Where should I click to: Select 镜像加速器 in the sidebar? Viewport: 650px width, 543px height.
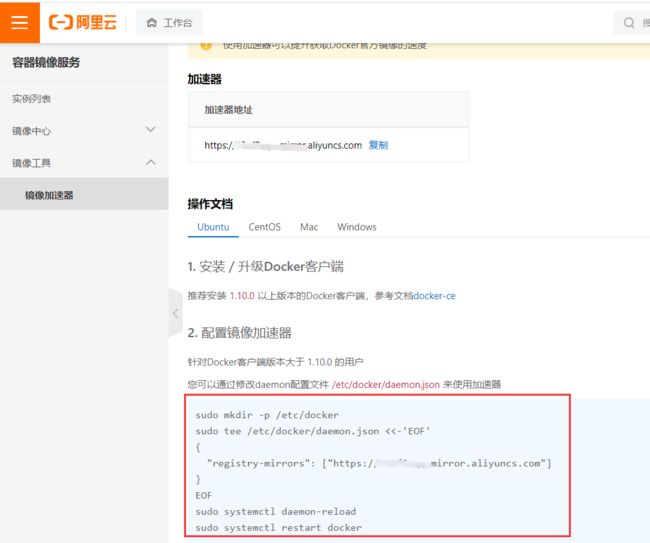[84, 194]
